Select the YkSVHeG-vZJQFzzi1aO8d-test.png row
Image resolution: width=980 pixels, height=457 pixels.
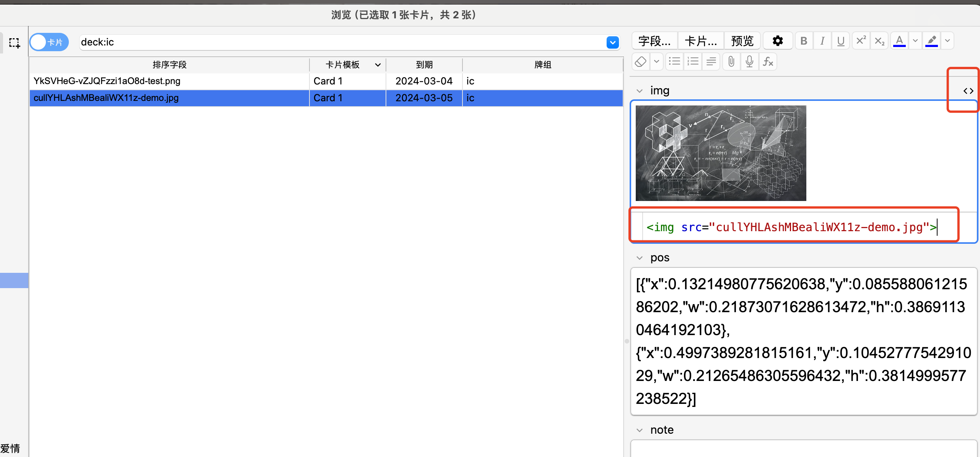(326, 81)
